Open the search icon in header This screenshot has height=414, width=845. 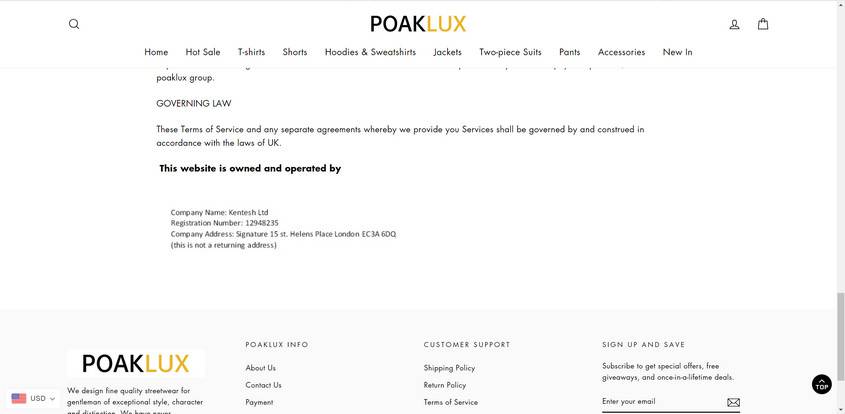click(74, 24)
